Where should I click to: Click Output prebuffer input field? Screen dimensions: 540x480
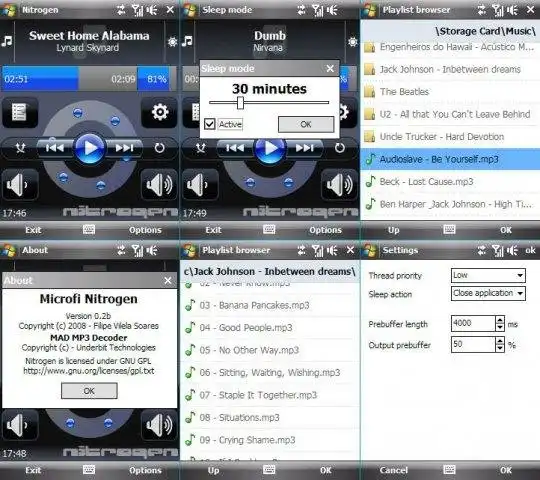(x=474, y=344)
